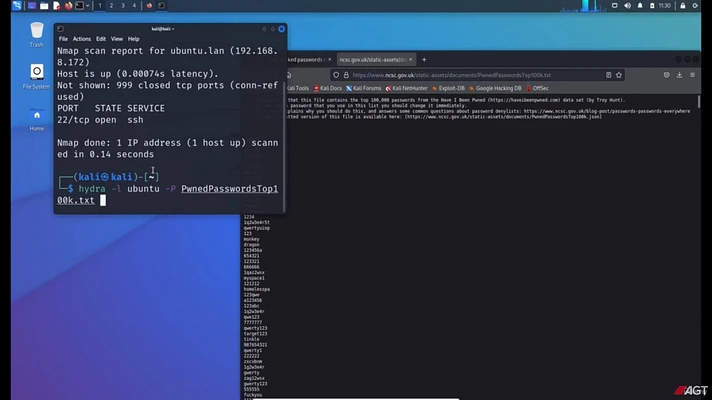Open Firefox downloads panel
Screen dimensions: 712x400
[679, 75]
